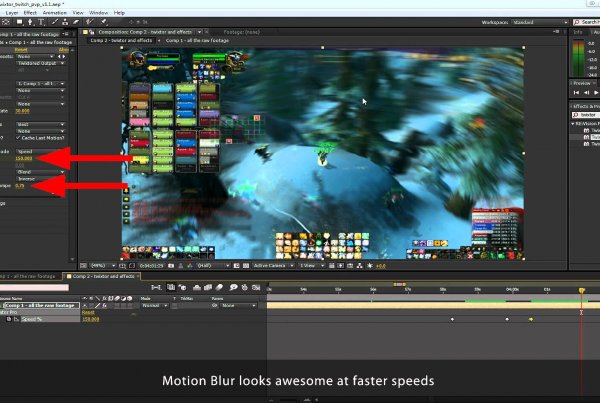600x403 pixels.
Task: Click Region of Interest icon in viewer
Action: click(236, 266)
